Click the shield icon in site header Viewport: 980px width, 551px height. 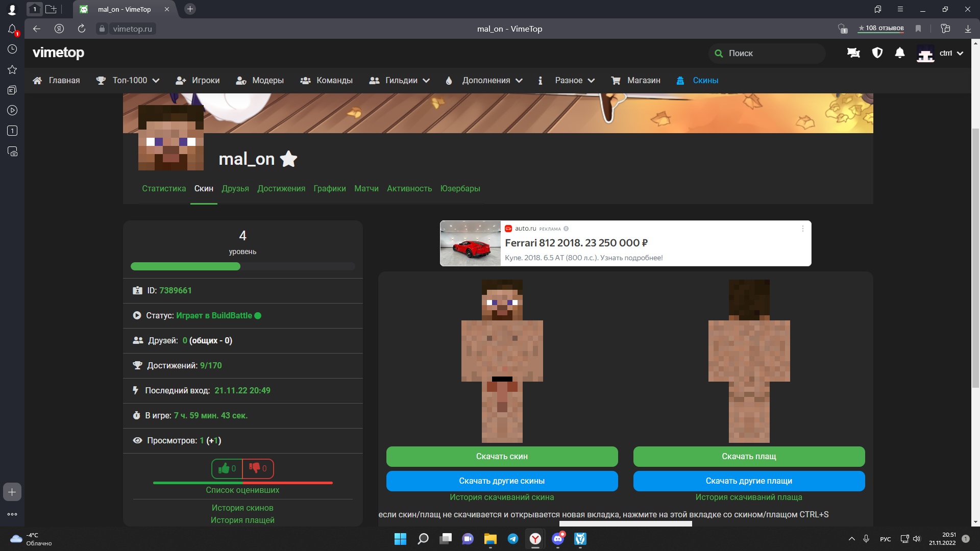[877, 53]
